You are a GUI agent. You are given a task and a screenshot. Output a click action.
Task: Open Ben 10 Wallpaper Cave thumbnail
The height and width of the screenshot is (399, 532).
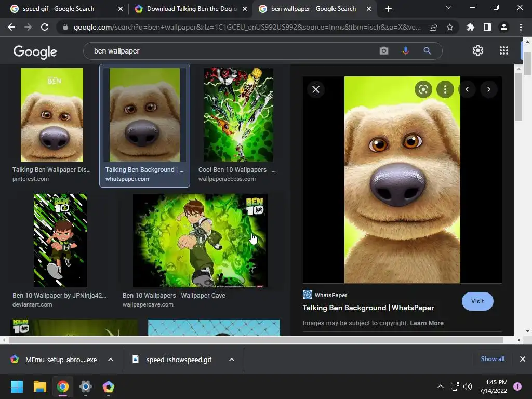[x=200, y=241]
